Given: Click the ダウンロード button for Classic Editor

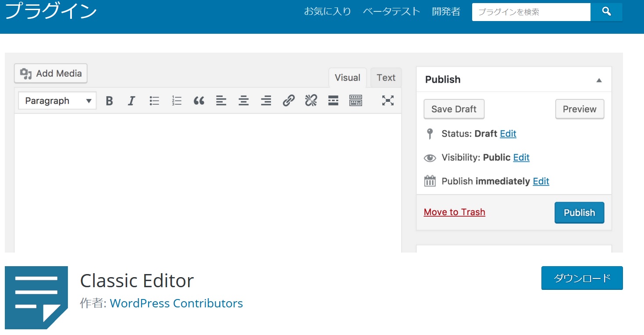Looking at the screenshot, I should tap(582, 278).
